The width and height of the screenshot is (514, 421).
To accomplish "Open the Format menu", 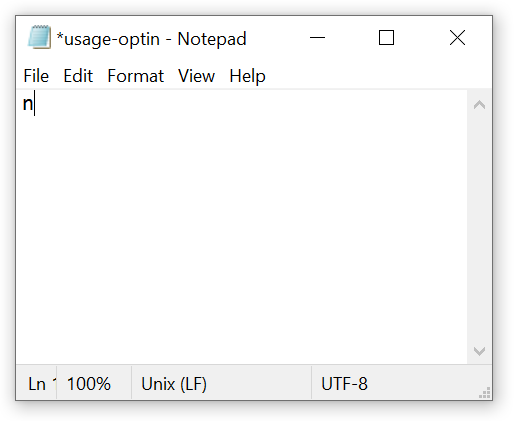I will 135,76.
